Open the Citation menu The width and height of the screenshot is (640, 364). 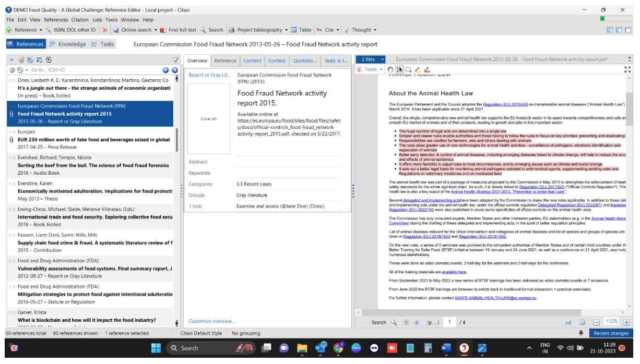pos(80,20)
